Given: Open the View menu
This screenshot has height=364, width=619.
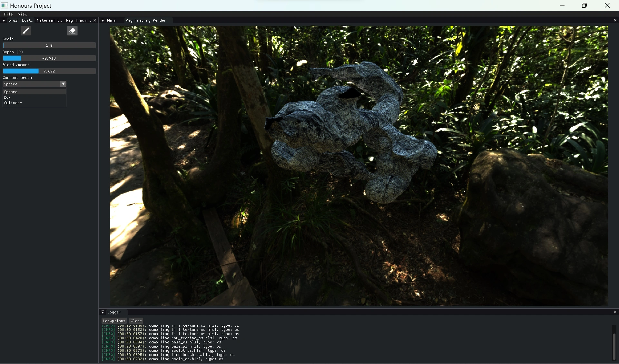Looking at the screenshot, I should pos(23,14).
